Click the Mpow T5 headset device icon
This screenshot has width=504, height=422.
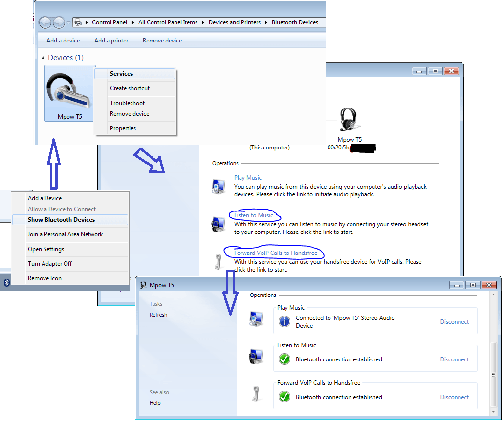pyautogui.click(x=69, y=93)
